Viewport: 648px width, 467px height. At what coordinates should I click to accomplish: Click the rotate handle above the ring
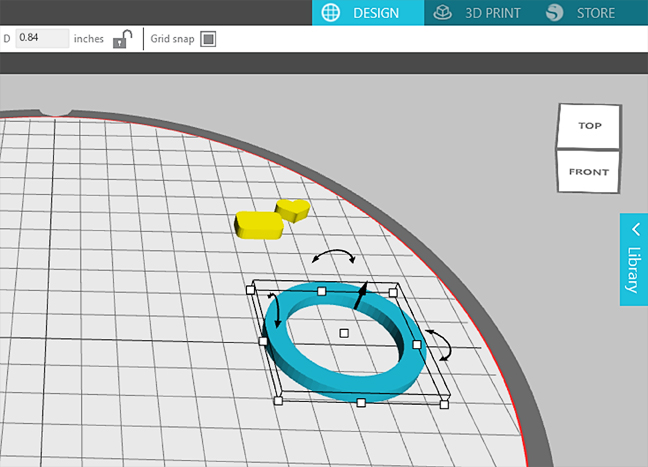tap(334, 255)
